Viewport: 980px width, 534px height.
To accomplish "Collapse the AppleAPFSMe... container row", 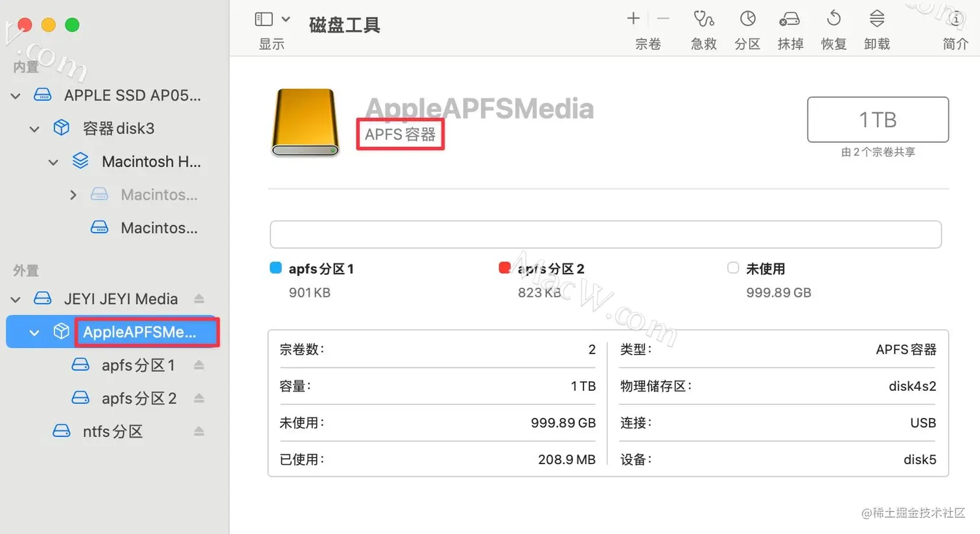I will 34,332.
